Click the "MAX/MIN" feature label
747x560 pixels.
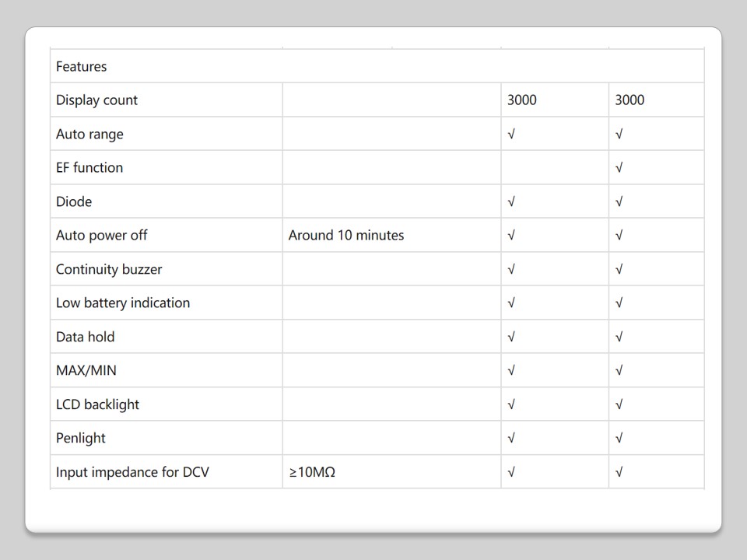(x=86, y=371)
